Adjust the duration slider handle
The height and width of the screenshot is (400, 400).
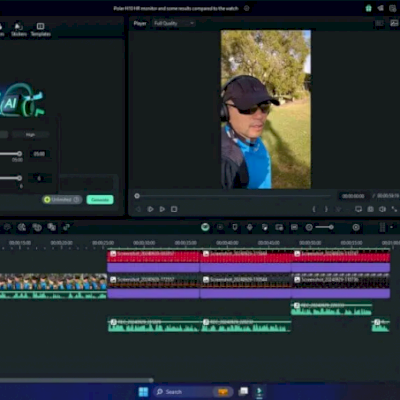[x=20, y=154]
